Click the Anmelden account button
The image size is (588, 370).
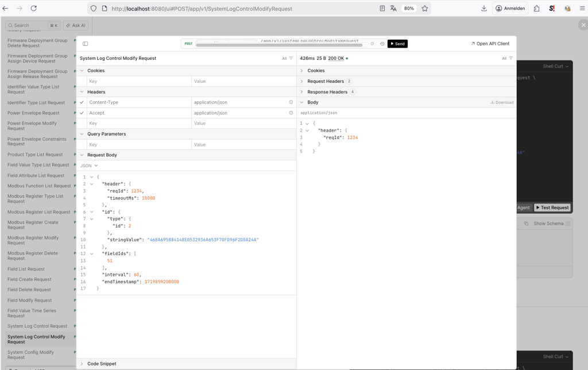click(x=510, y=8)
